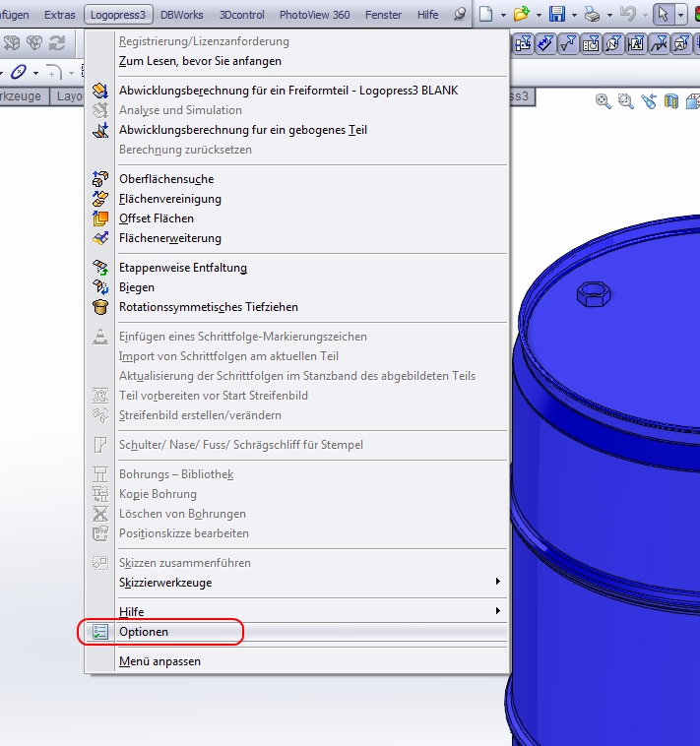Image resolution: width=700 pixels, height=746 pixels.
Task: Open the PhotoView 360 menu
Action: tap(314, 15)
